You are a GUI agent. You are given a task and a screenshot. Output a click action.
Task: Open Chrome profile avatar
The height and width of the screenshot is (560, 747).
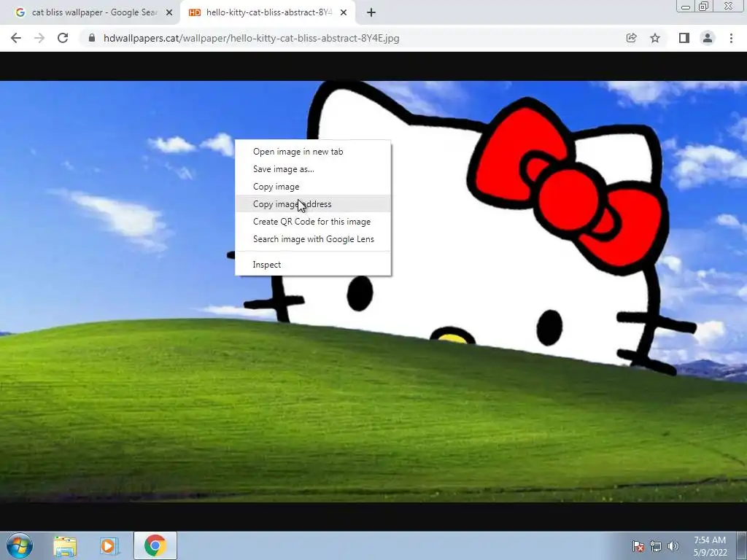point(708,38)
